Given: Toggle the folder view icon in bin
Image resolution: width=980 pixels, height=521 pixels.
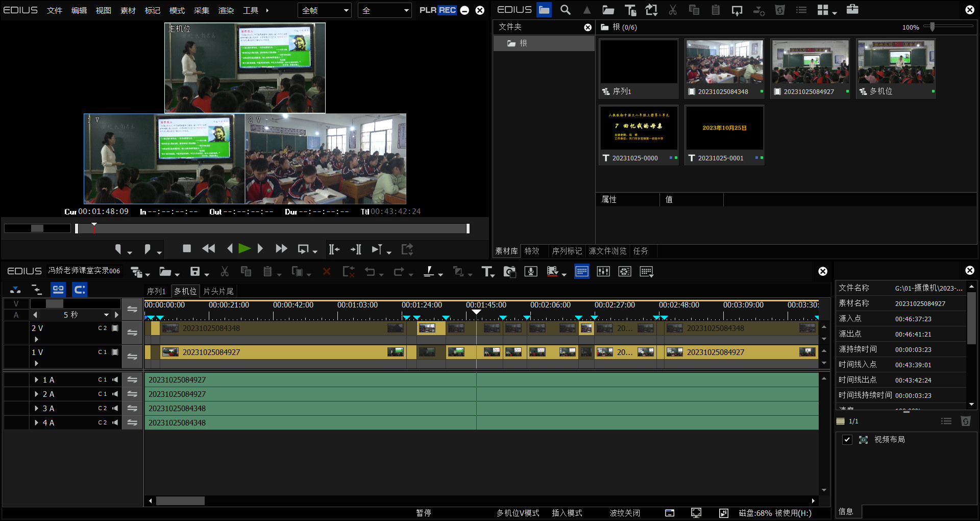Looking at the screenshot, I should click(x=544, y=10).
